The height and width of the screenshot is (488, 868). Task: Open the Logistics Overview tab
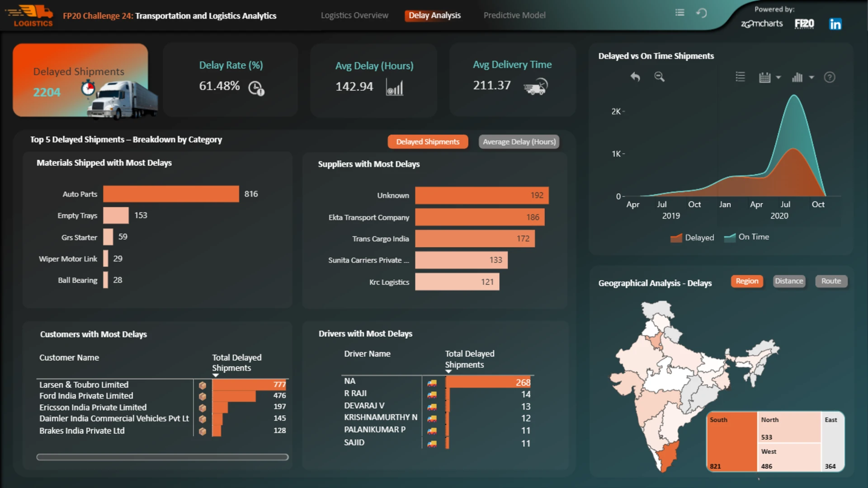click(x=354, y=15)
